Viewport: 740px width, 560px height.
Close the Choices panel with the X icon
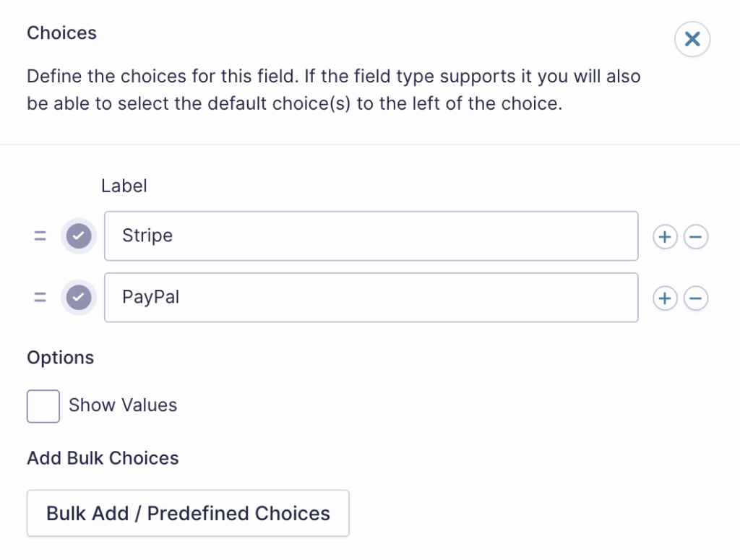click(x=692, y=39)
